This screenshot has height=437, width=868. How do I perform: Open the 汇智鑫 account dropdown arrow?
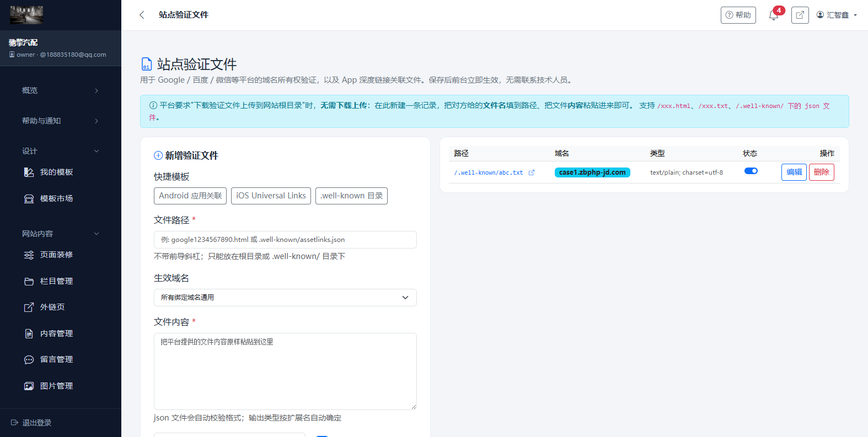[x=855, y=15]
